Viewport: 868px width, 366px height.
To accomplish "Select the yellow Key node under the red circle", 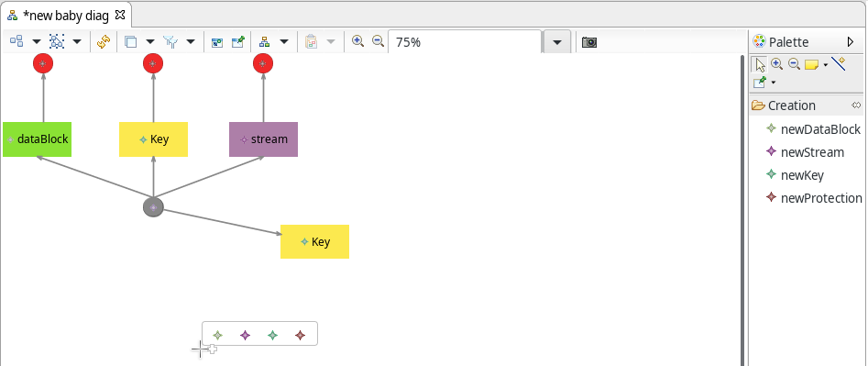I will 153,139.
